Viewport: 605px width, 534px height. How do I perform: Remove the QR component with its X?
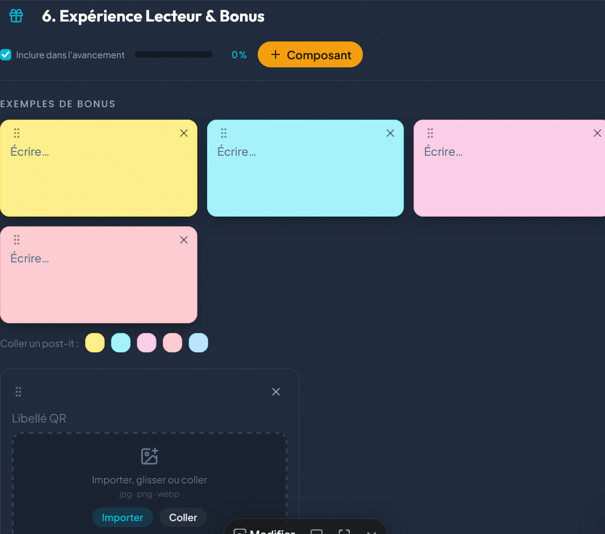tap(276, 392)
